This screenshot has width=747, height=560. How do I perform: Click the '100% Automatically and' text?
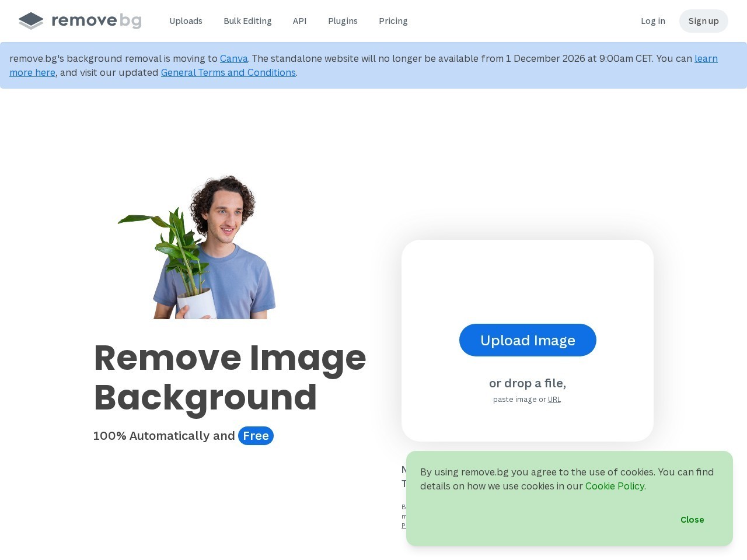164,436
